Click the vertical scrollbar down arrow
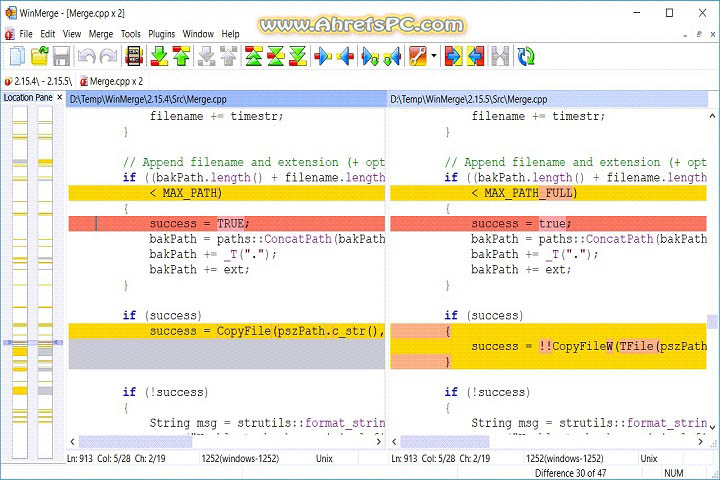 pos(712,427)
